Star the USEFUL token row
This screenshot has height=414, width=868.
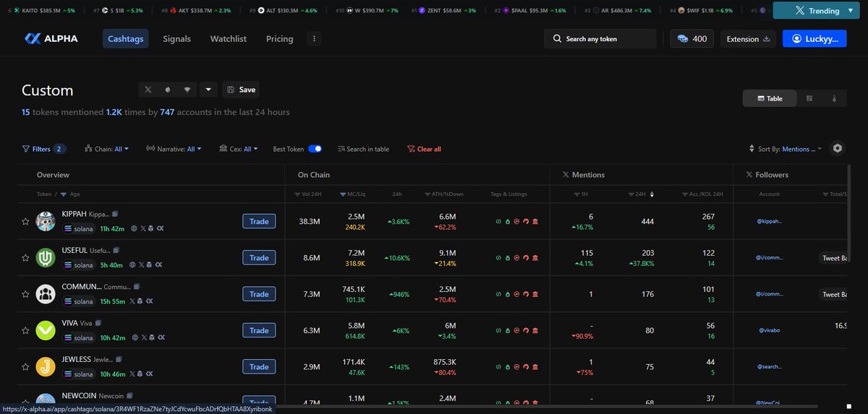coord(25,257)
